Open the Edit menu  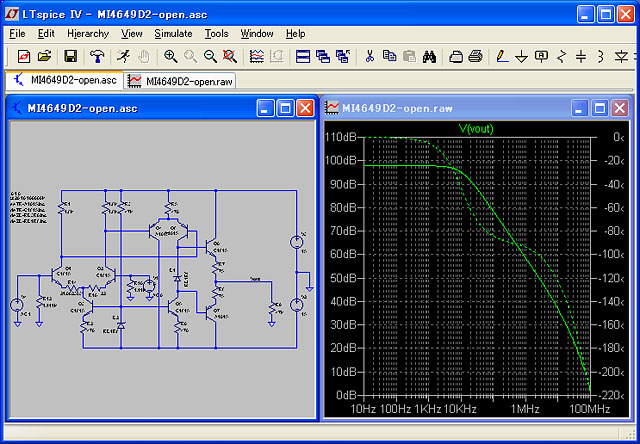[x=46, y=34]
